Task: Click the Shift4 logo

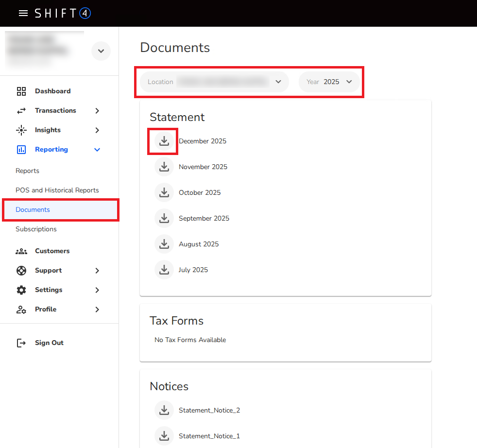Action: tap(63, 13)
